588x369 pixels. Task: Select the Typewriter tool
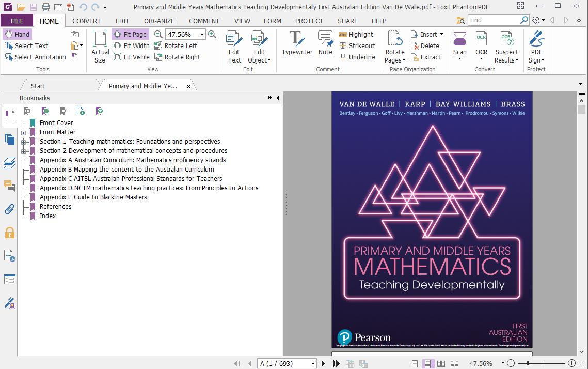click(x=297, y=43)
